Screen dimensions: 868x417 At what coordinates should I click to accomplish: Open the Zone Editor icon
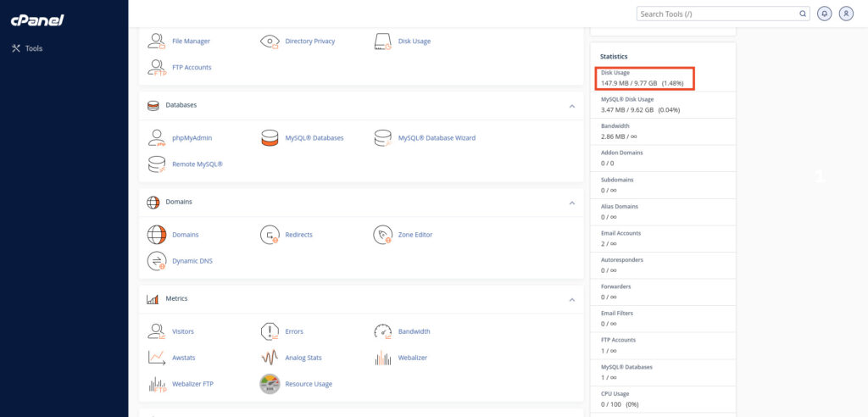[x=383, y=235]
